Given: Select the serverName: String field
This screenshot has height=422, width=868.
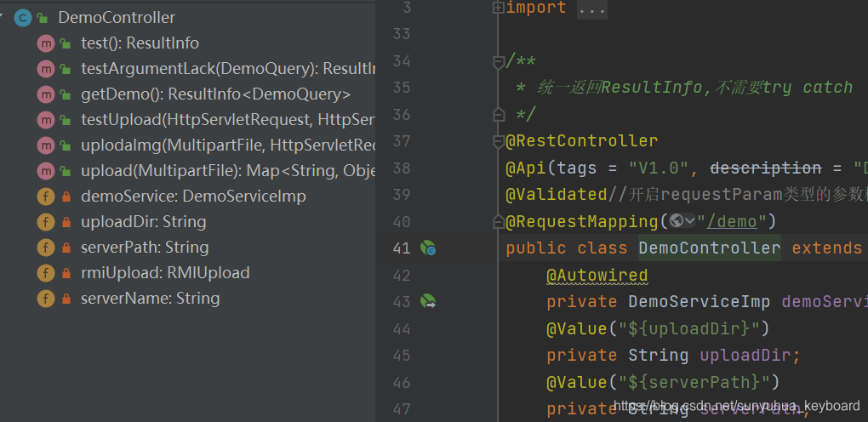Looking at the screenshot, I should pyautogui.click(x=150, y=299).
